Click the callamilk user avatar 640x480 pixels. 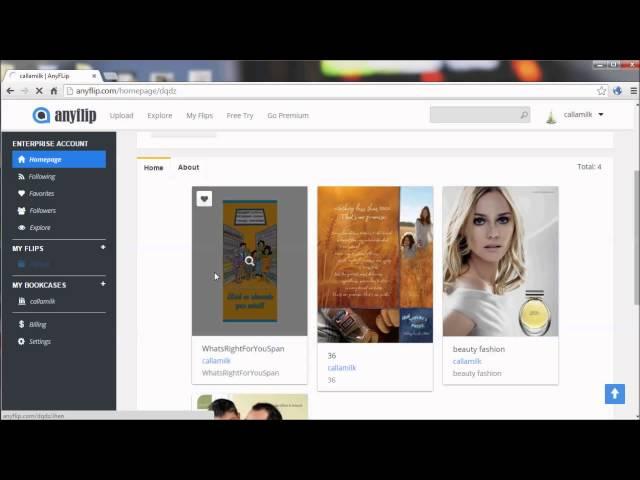tap(551, 116)
